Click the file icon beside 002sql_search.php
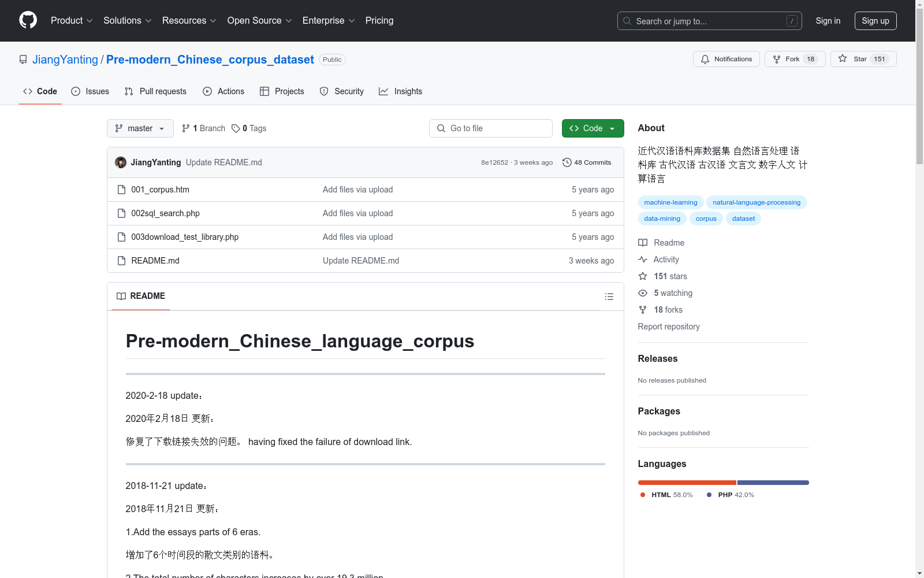The width and height of the screenshot is (924, 578). (x=121, y=213)
